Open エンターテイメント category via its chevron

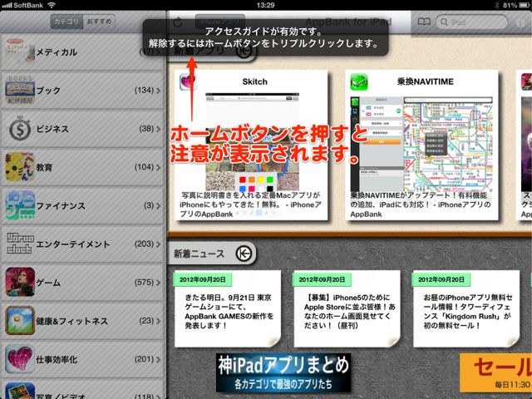tap(159, 244)
